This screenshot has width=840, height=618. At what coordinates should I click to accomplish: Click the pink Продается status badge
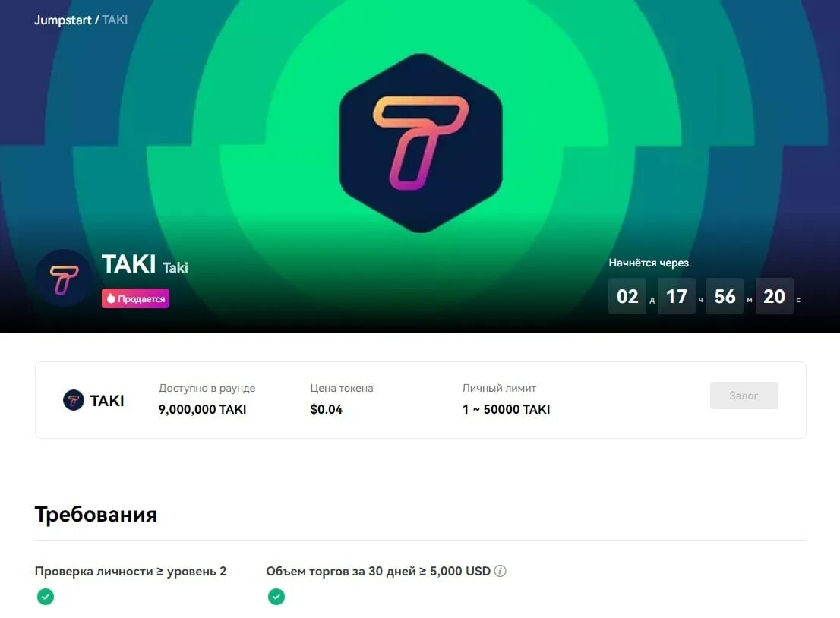tap(135, 299)
